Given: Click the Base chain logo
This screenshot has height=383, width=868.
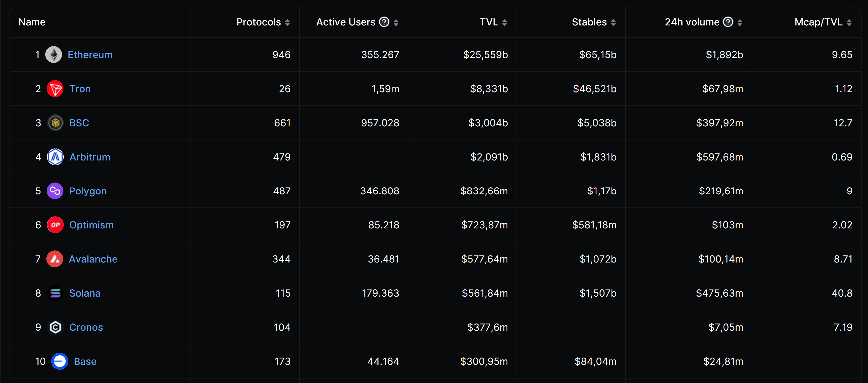Looking at the screenshot, I should (x=60, y=361).
